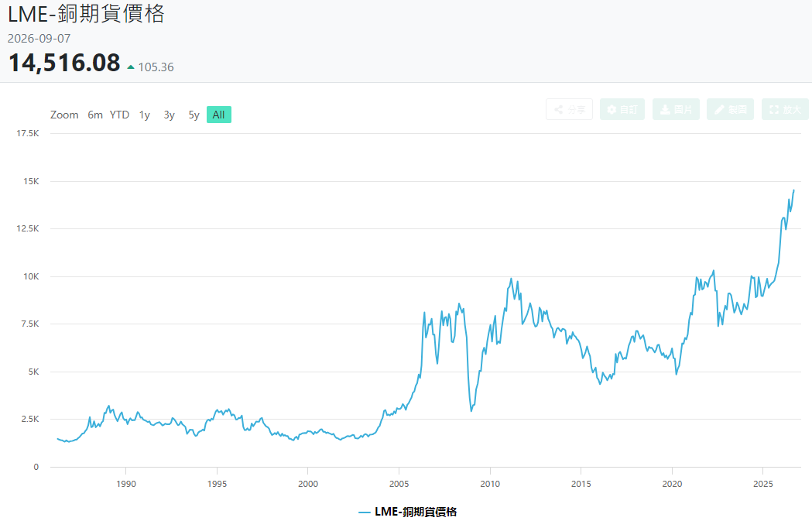Set zoom range to YTD
This screenshot has height=521, width=812.
point(120,115)
